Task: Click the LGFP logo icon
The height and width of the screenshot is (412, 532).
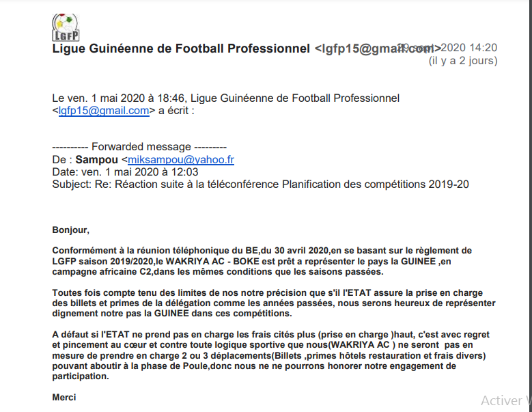Action: click(66, 28)
